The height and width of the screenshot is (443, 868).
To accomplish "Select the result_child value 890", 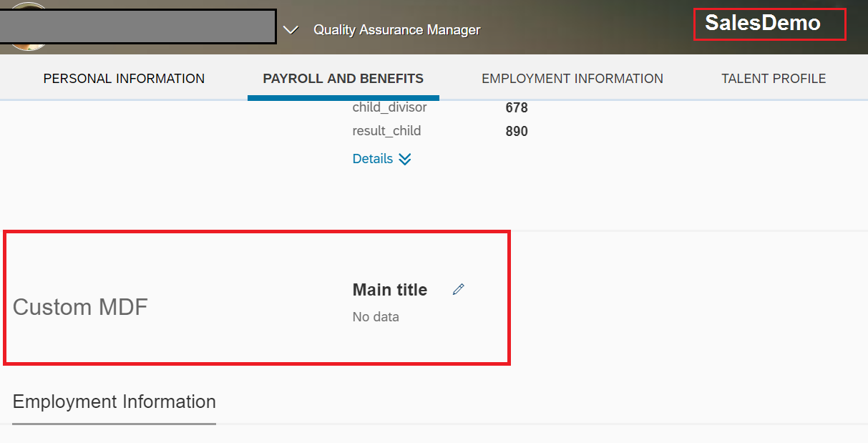I will [517, 132].
